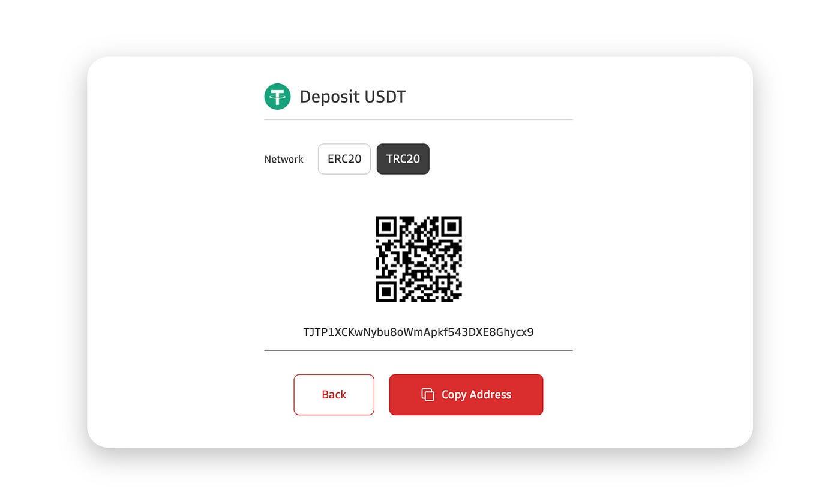Click the Deposit USDT heading
This screenshot has height=504, width=840.
tap(353, 97)
